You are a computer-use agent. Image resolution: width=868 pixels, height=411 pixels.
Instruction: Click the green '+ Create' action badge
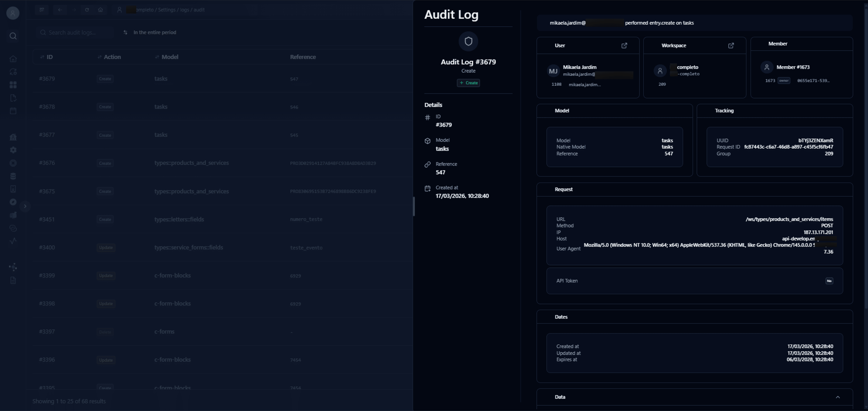point(468,83)
